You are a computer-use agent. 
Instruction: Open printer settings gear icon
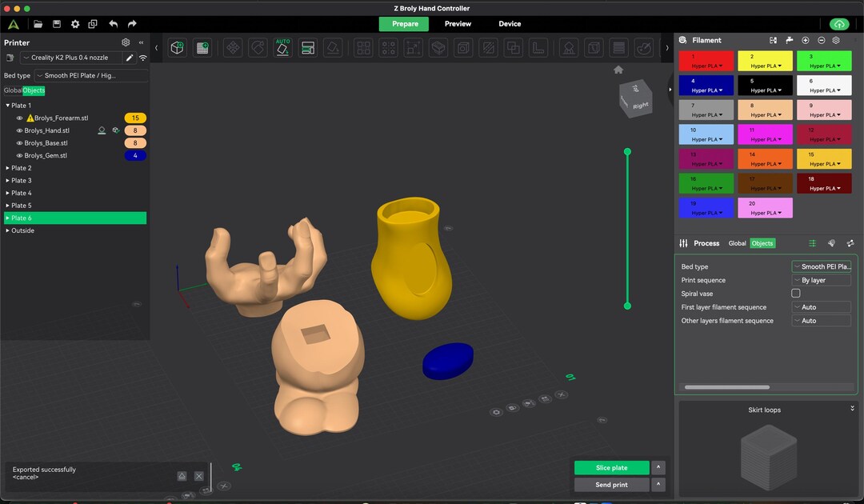(x=126, y=42)
